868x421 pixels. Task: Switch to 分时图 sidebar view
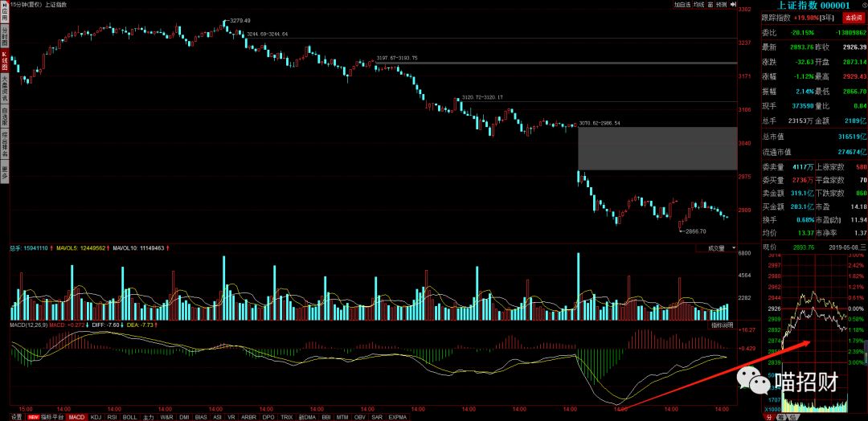pos(4,35)
